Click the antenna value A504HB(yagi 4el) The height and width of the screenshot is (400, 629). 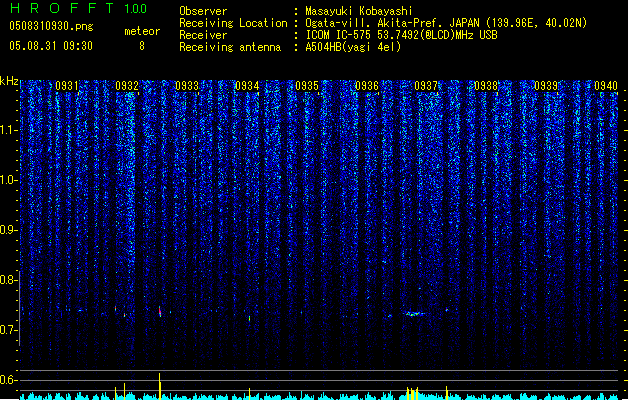click(x=353, y=47)
